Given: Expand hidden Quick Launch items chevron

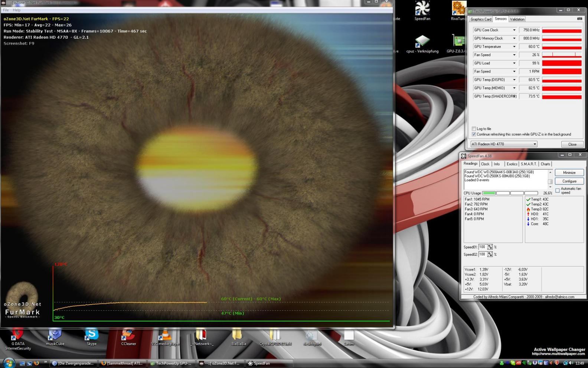Looking at the screenshot, I should [46, 362].
